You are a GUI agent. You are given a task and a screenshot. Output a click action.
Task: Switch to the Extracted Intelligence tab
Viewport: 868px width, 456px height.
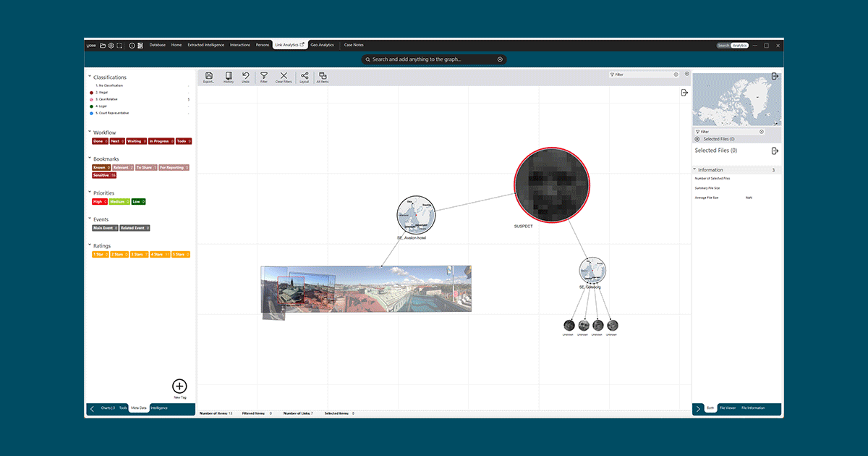coord(205,45)
